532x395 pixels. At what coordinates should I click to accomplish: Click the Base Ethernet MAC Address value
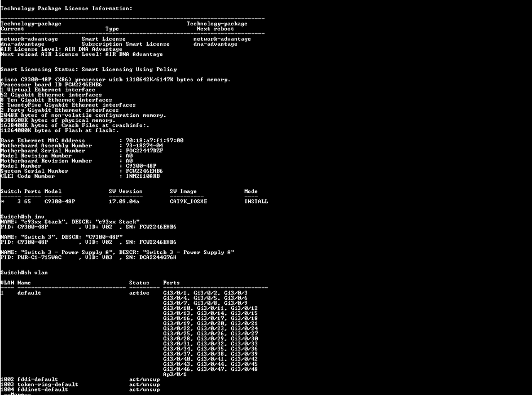155,141
